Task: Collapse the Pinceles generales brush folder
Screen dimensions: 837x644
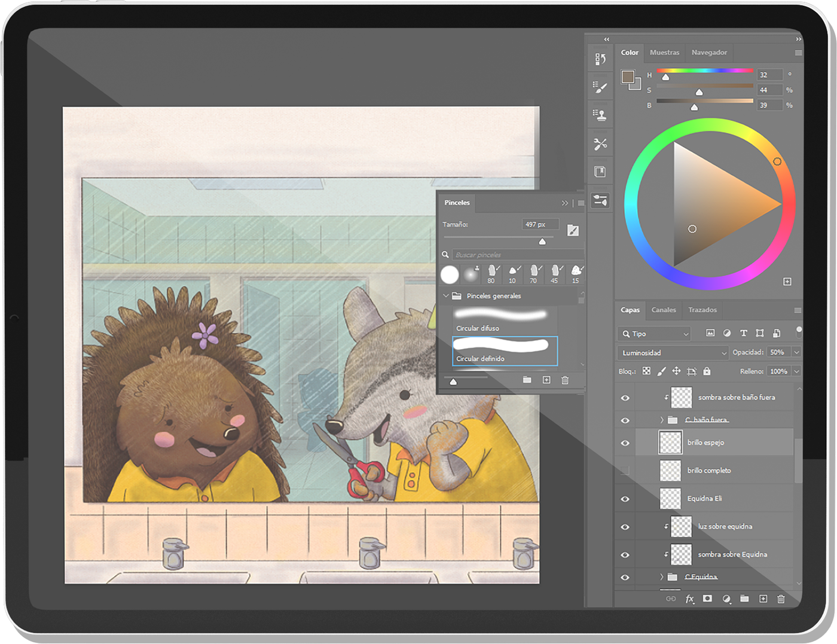Action: 445,295
